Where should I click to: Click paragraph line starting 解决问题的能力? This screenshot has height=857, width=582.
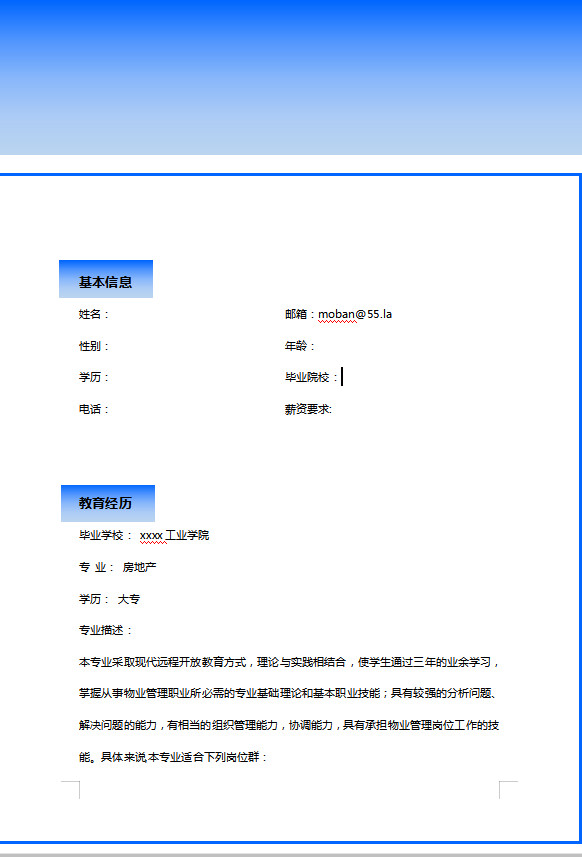click(289, 725)
